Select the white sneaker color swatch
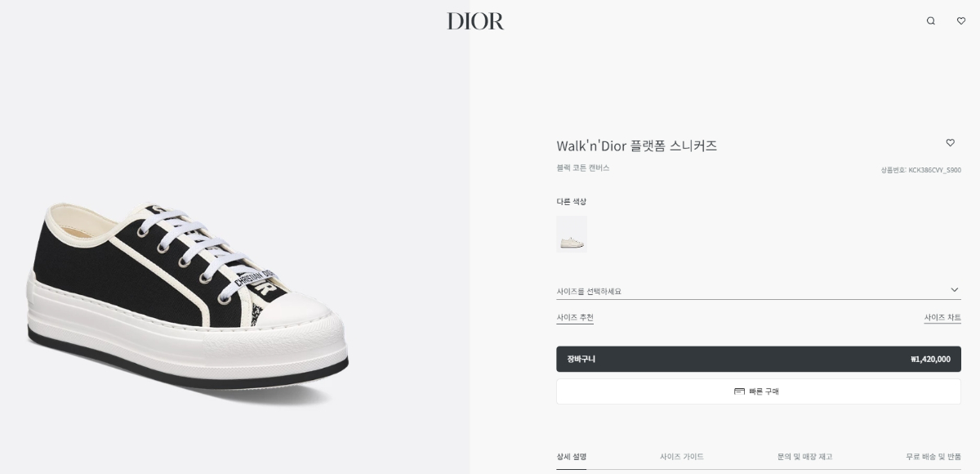This screenshot has height=474, width=980. coord(572,234)
